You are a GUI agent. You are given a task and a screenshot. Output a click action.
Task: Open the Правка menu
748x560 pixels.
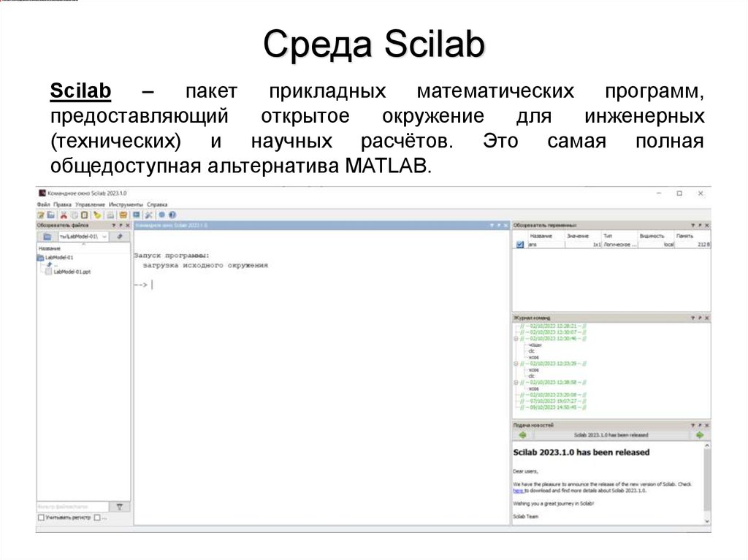[63, 204]
